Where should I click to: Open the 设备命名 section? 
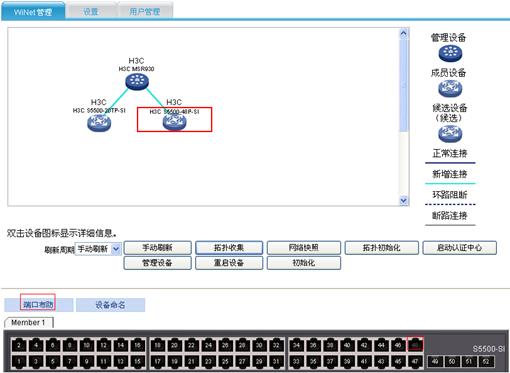click(x=110, y=305)
